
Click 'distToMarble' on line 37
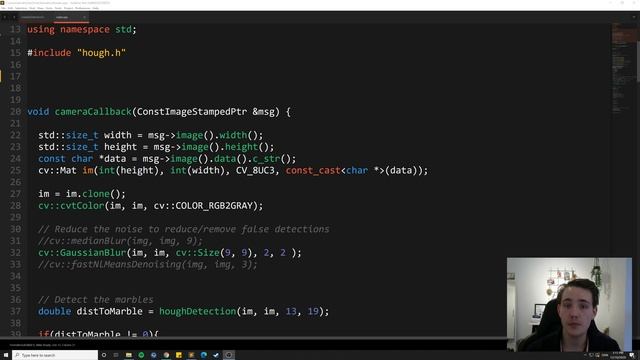[x=109, y=311]
